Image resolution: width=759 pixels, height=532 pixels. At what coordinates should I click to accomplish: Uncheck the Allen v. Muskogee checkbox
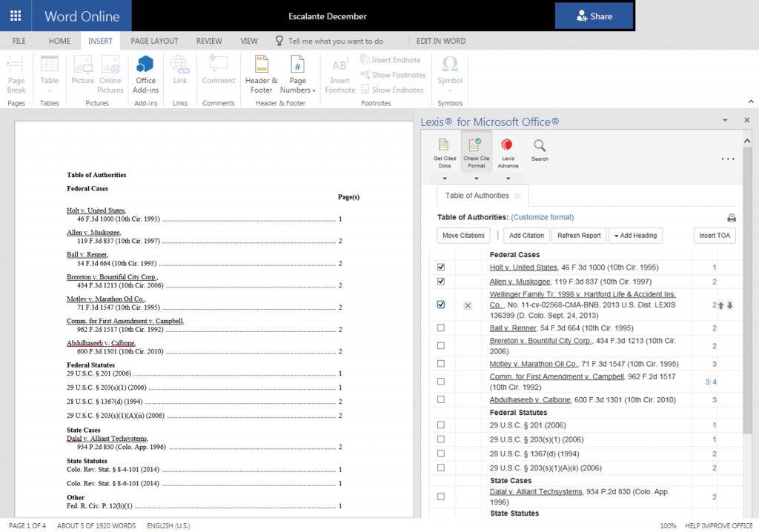click(x=440, y=282)
